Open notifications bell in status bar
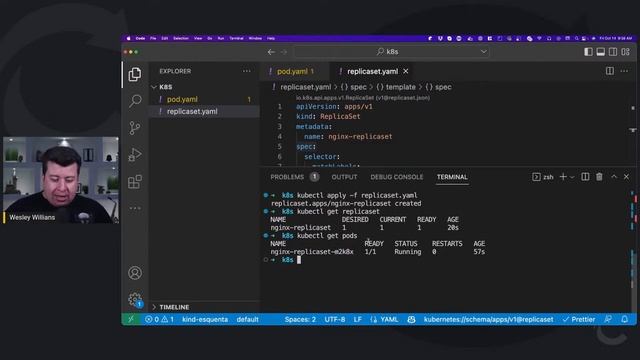640x360 pixels. [624, 319]
